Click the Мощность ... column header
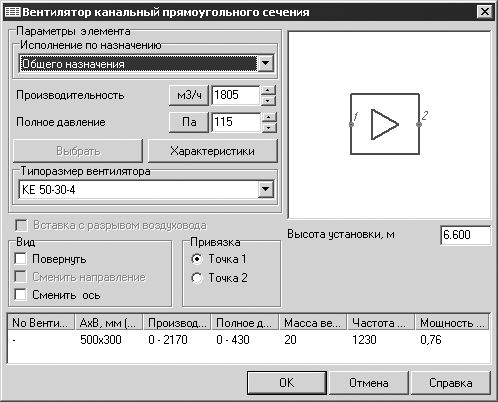 coord(452,323)
